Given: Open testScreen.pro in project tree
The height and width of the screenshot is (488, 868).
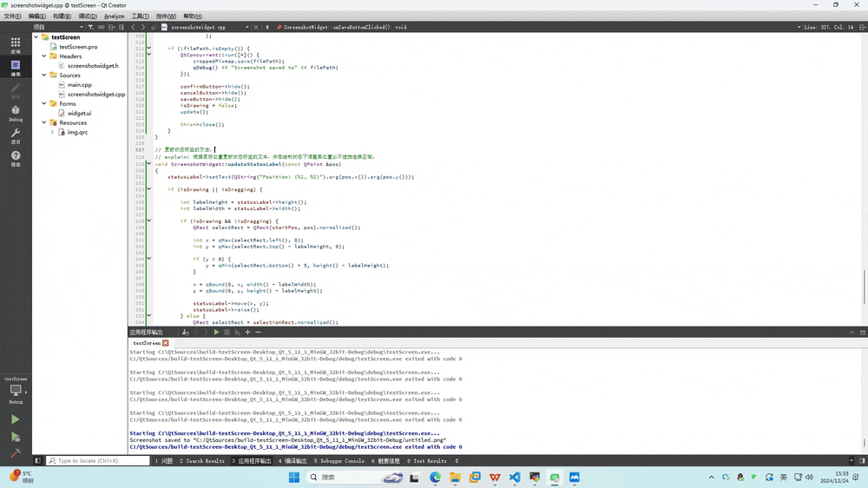Looking at the screenshot, I should click(78, 47).
